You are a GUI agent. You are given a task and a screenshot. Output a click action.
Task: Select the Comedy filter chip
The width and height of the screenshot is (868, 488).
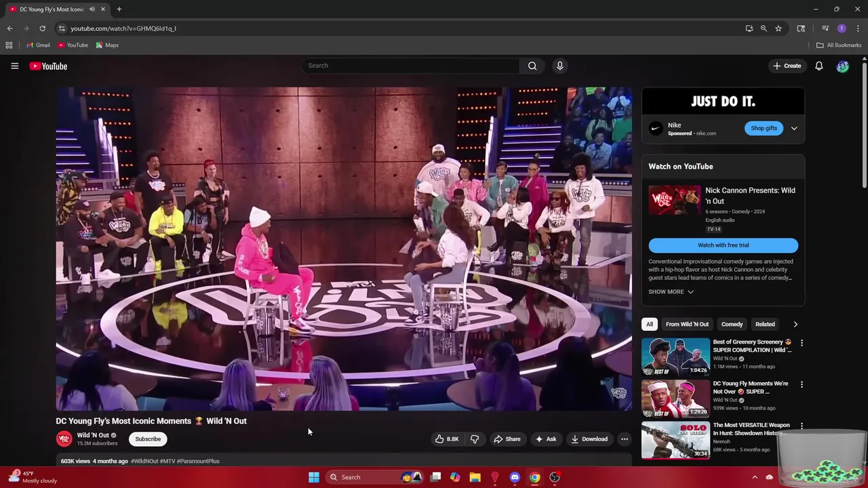point(732,324)
